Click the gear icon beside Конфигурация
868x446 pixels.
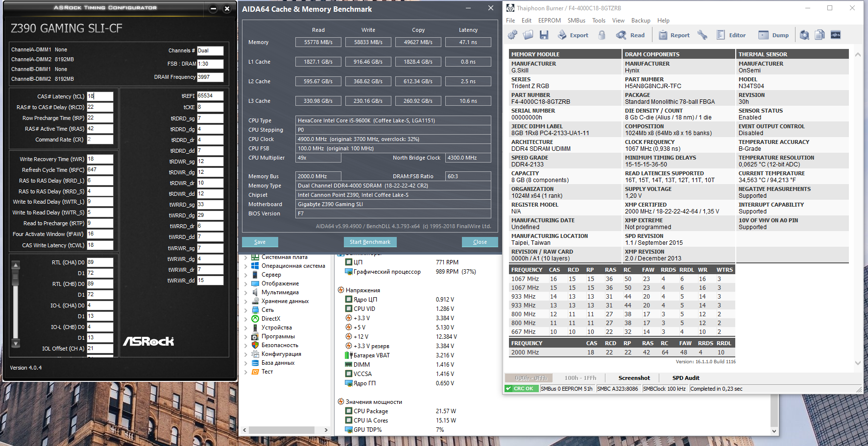255,354
